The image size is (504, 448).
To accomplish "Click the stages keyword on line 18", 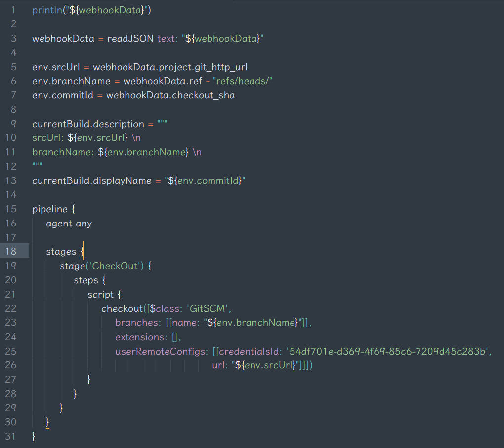I will [61, 252].
